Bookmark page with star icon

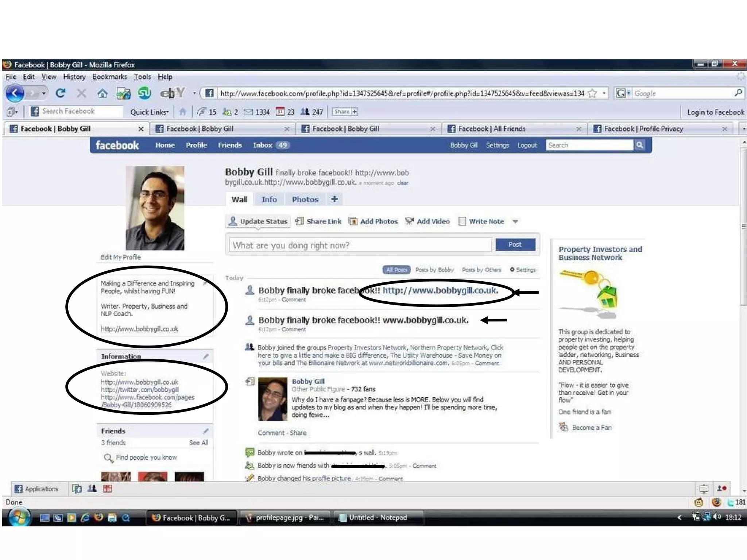tap(593, 93)
